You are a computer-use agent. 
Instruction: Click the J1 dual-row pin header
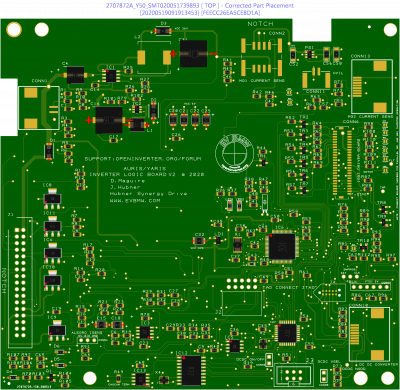20,283
